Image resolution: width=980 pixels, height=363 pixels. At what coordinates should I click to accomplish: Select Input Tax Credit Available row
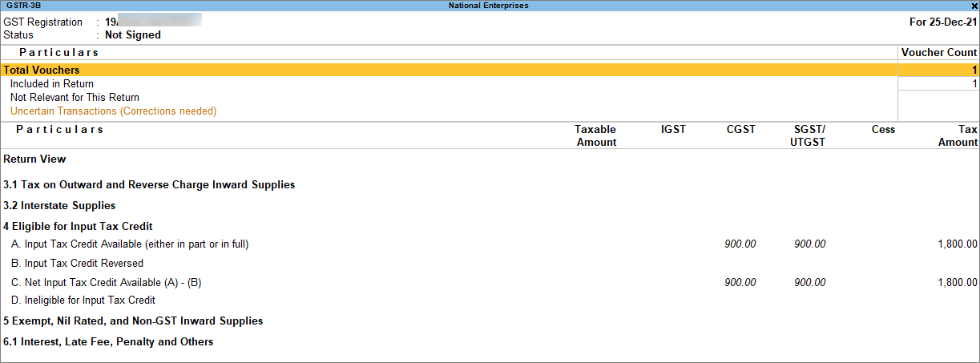coord(130,244)
